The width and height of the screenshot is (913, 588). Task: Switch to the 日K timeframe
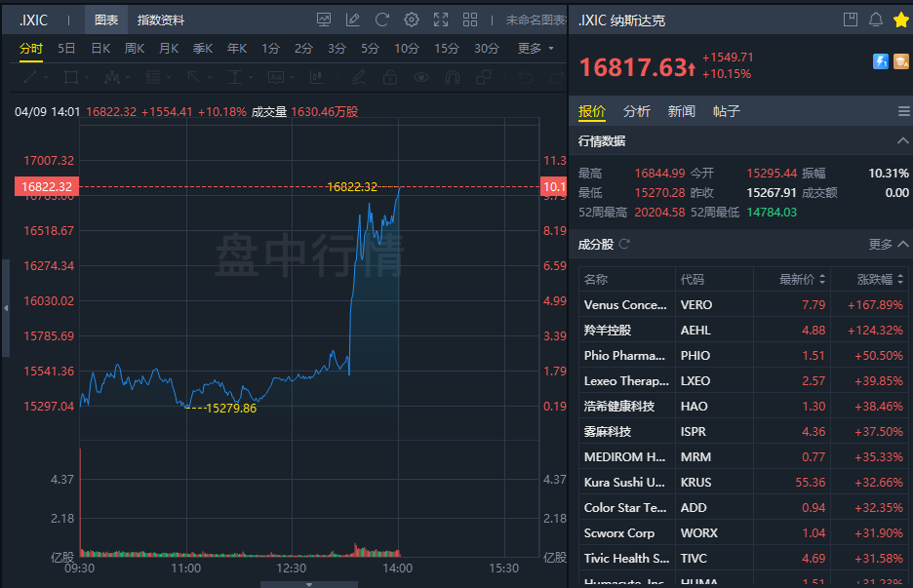pos(100,49)
